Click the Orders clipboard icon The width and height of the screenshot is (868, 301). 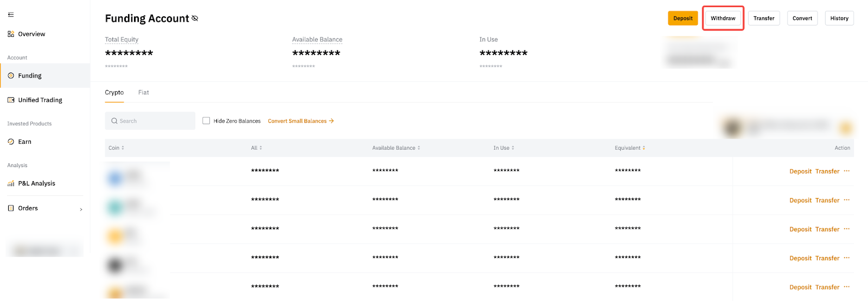(11, 208)
